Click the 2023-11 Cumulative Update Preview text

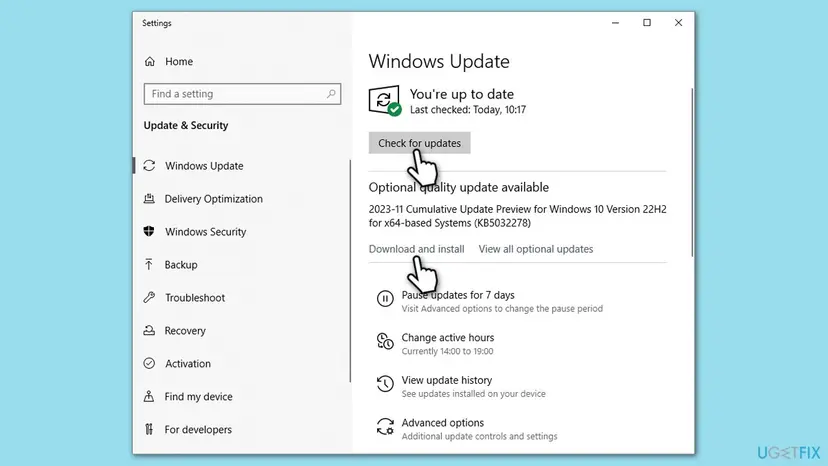518,216
